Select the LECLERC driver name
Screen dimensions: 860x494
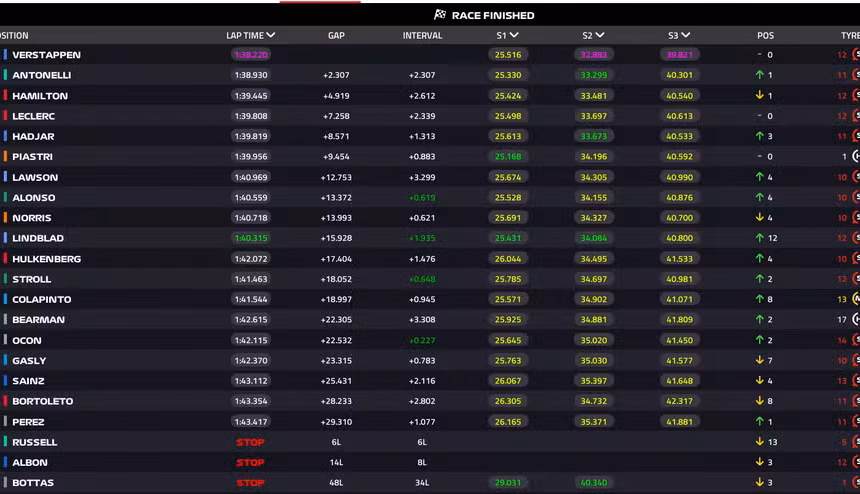pyautogui.click(x=33, y=116)
